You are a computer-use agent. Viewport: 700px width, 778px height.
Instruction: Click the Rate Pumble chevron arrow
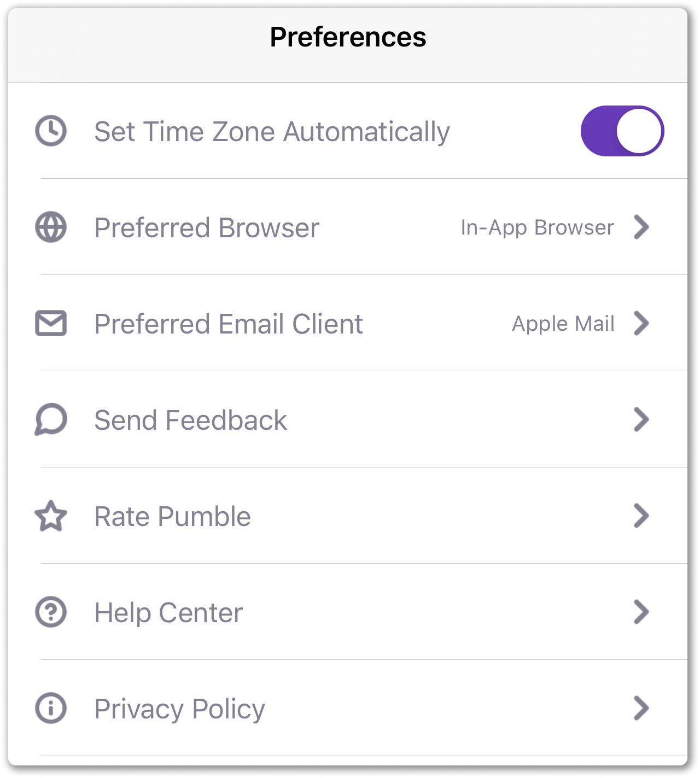641,516
